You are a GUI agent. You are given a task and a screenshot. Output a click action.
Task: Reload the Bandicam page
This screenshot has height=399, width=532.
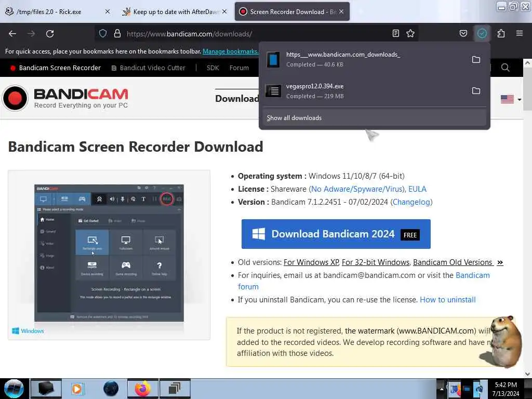click(50, 34)
